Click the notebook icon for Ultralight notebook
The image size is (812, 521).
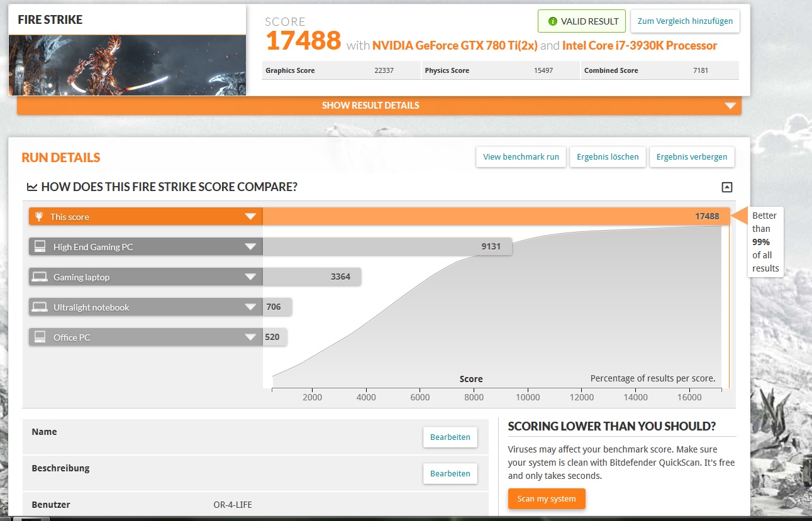pos(40,307)
